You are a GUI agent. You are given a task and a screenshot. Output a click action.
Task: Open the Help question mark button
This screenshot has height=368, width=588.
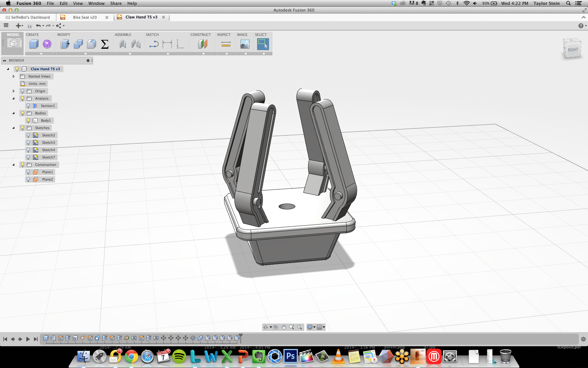[x=581, y=26]
